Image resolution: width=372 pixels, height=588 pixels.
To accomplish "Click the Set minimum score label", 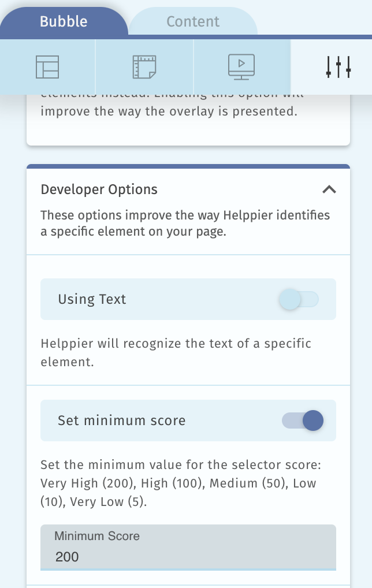I will pos(122,420).
